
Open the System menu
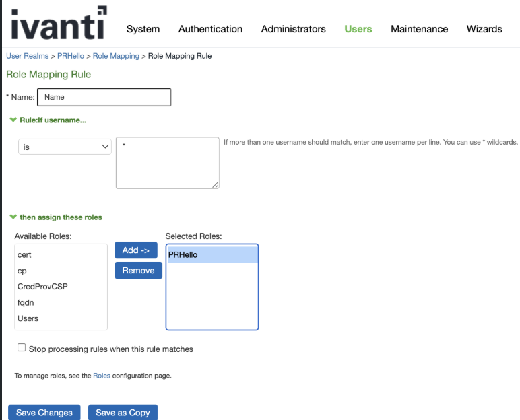click(x=143, y=29)
